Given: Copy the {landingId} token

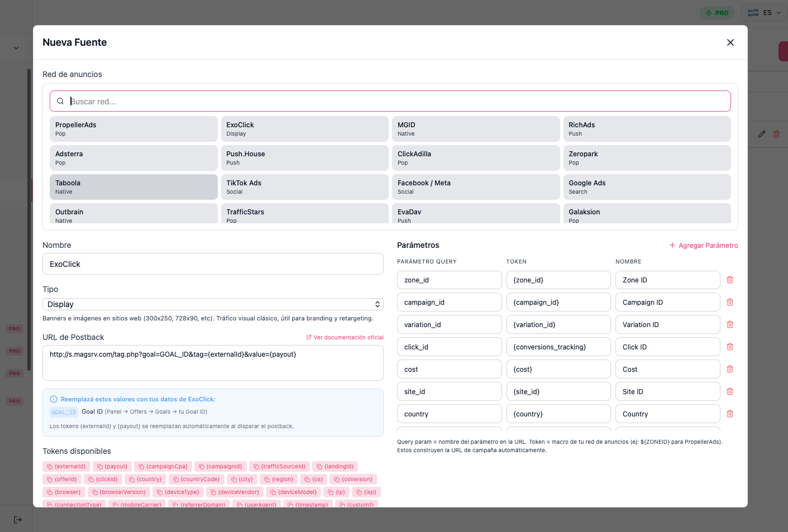Looking at the screenshot, I should pos(335,467).
